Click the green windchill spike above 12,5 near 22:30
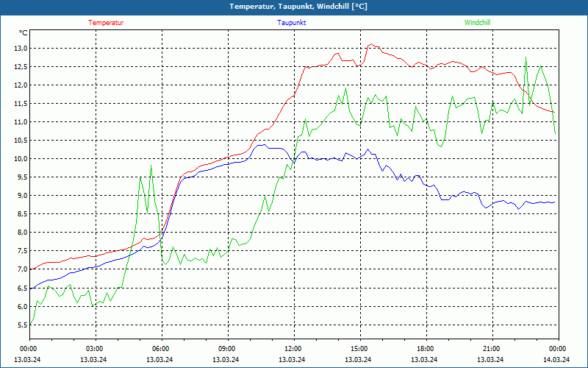Screen dimensions: 588x368 (526, 57)
